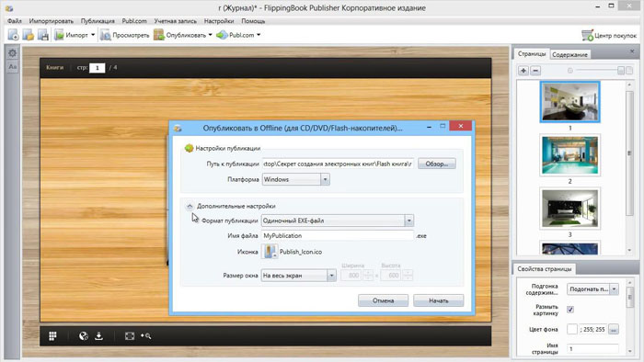Screen dimensions: 644x362
Task: Open the Публикация menu
Action: tap(98, 21)
